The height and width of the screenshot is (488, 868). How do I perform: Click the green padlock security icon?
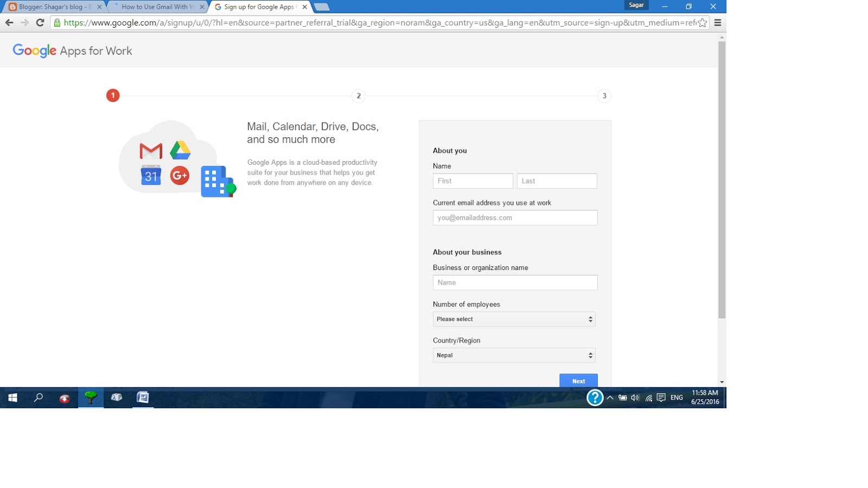tap(57, 22)
